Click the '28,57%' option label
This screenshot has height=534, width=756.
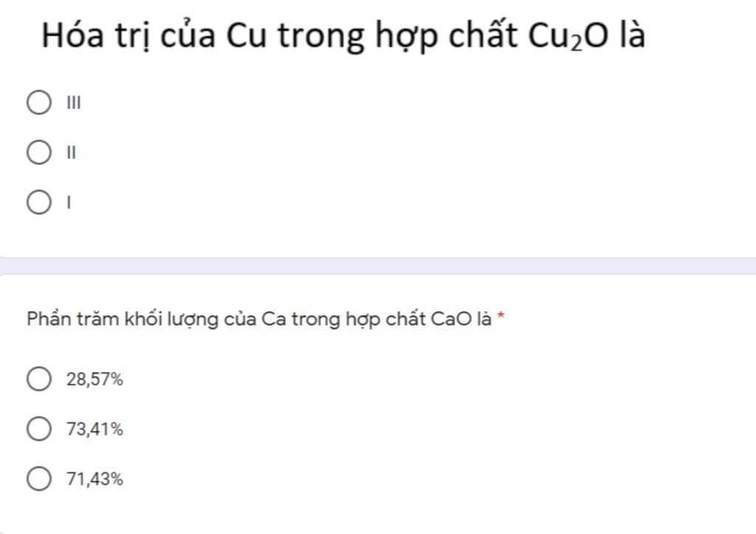[x=94, y=380]
